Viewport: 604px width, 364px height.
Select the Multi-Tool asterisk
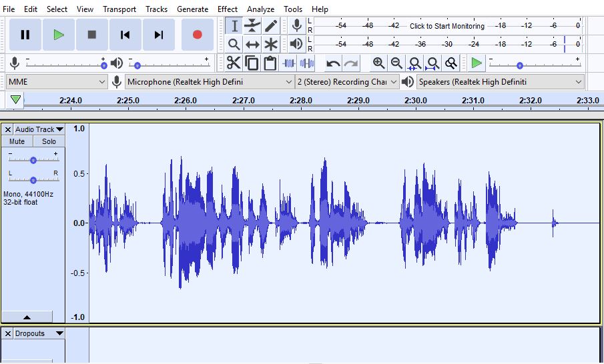tap(271, 44)
